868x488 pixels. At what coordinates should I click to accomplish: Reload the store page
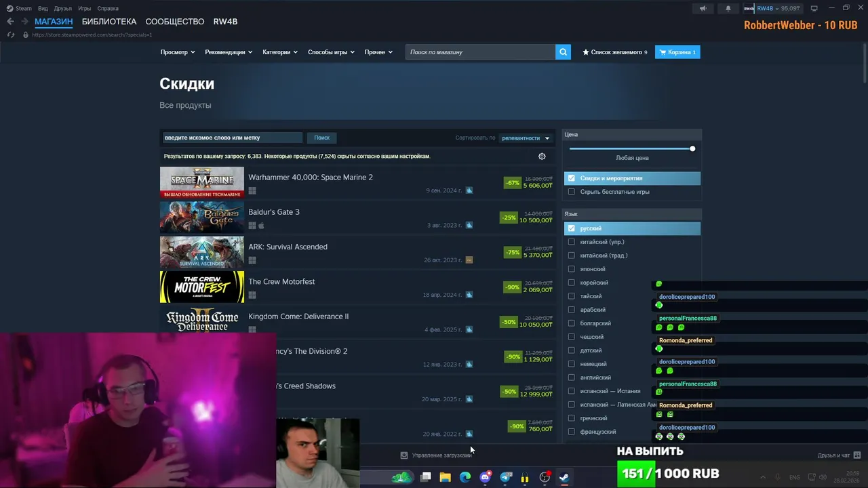click(10, 35)
